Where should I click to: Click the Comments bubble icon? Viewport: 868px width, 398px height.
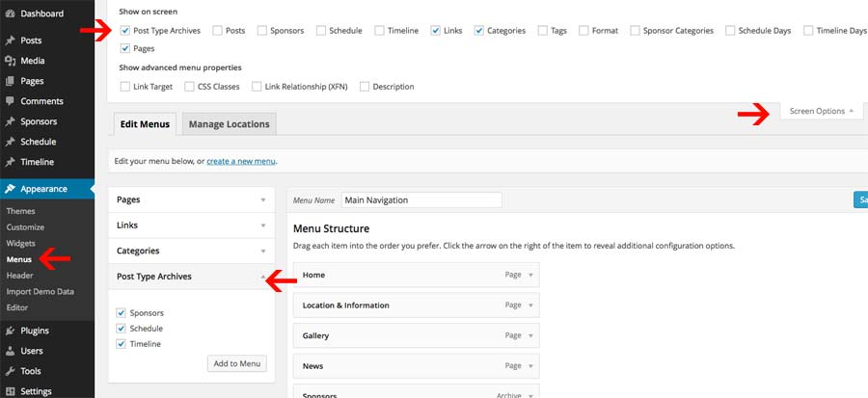(10, 101)
